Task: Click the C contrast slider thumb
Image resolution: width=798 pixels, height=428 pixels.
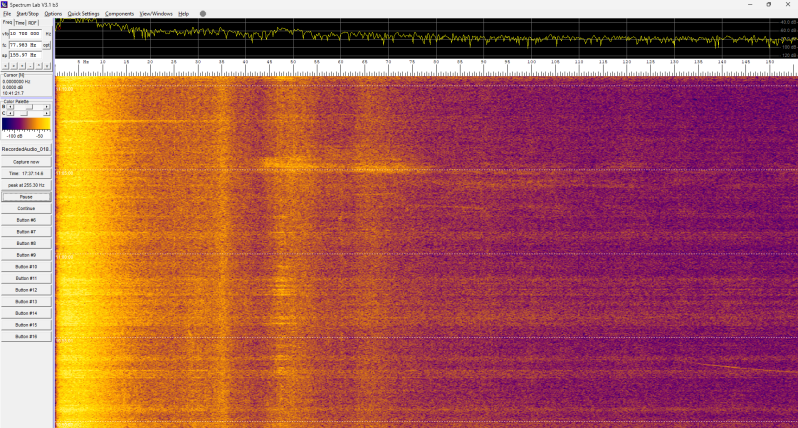Action: [x=24, y=113]
